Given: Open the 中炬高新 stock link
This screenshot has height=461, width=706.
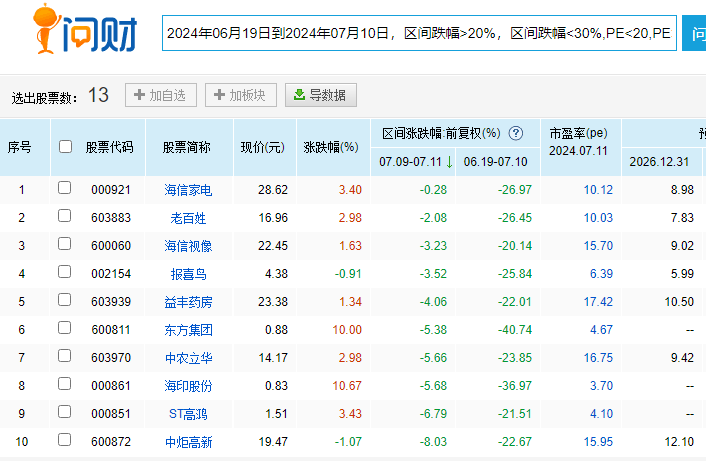Looking at the screenshot, I should click(188, 442).
